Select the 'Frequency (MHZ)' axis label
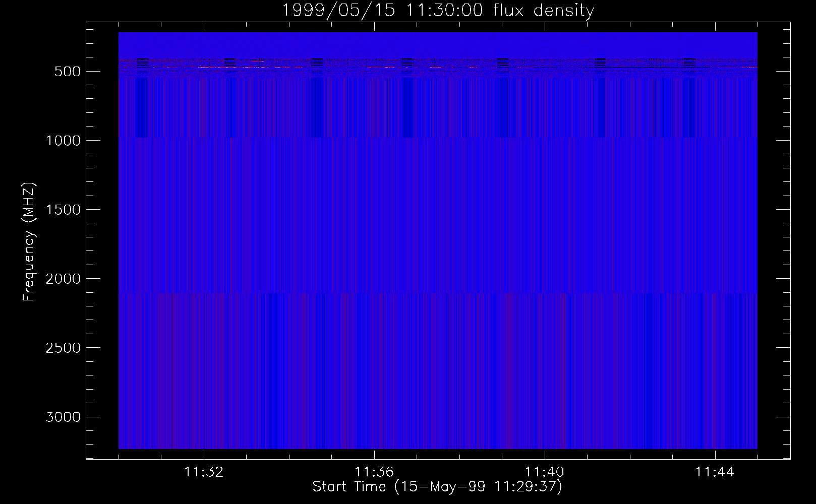The image size is (816, 504). (x=29, y=241)
